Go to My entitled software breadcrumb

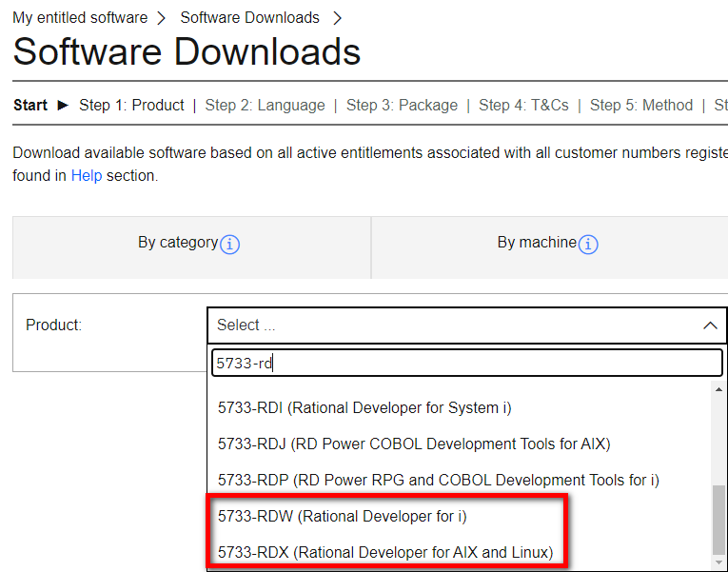coord(80,18)
